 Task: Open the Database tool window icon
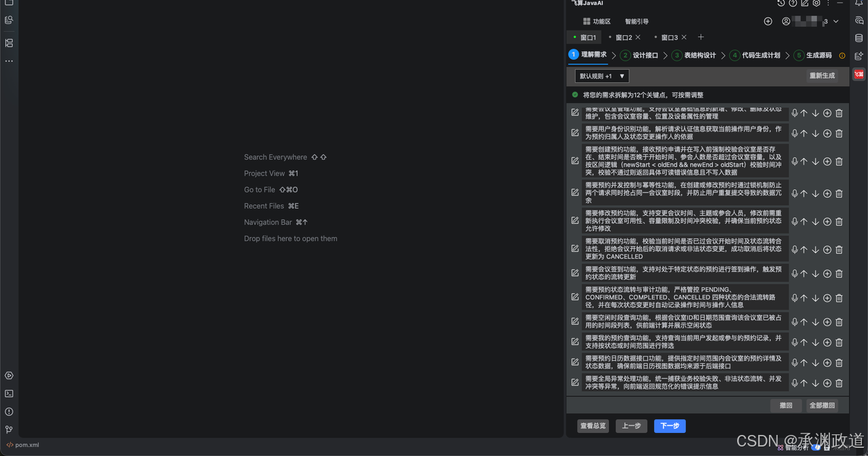859,38
